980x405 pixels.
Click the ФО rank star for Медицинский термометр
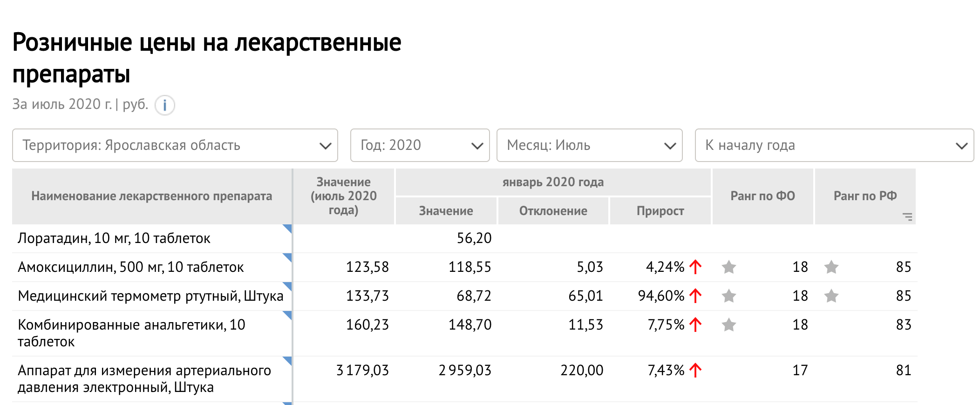coord(729,296)
